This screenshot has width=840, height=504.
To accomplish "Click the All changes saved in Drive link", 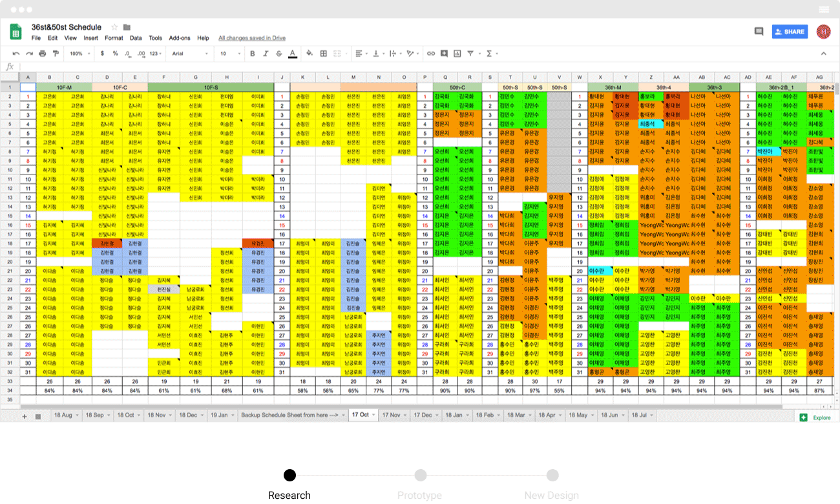I will 252,38.
